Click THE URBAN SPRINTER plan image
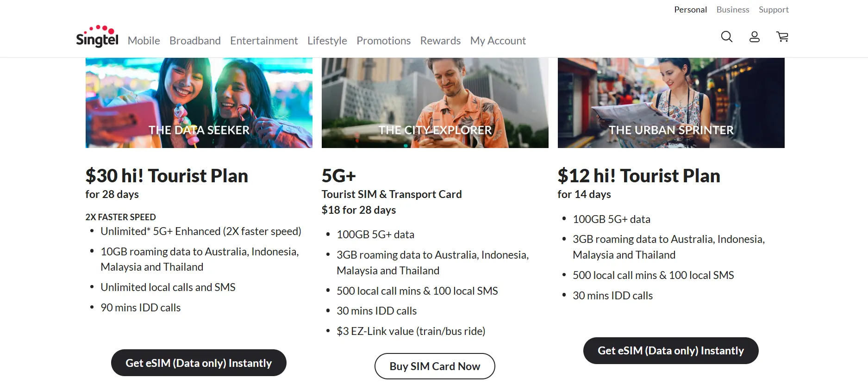Screen dimensions: 868x390 pyautogui.click(x=671, y=102)
